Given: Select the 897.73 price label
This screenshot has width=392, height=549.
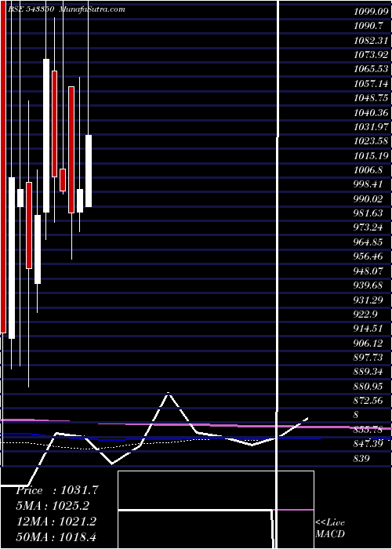Looking at the screenshot, I should pyautogui.click(x=369, y=358).
